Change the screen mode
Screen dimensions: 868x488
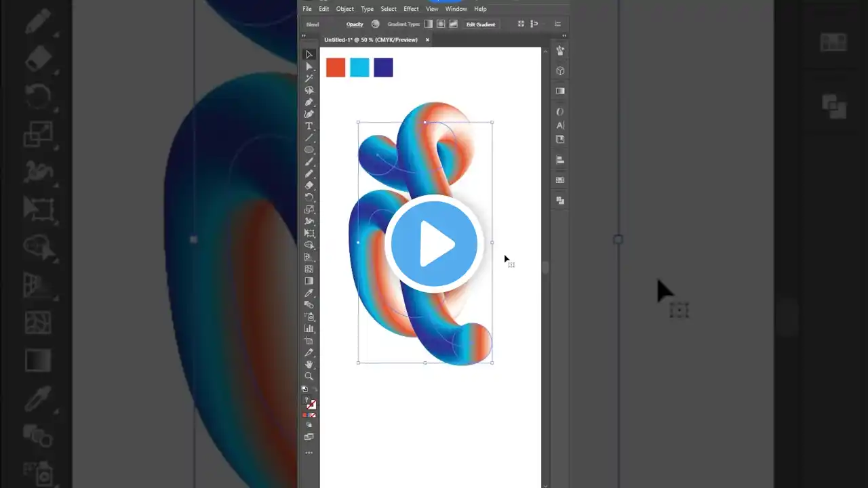[x=309, y=437]
